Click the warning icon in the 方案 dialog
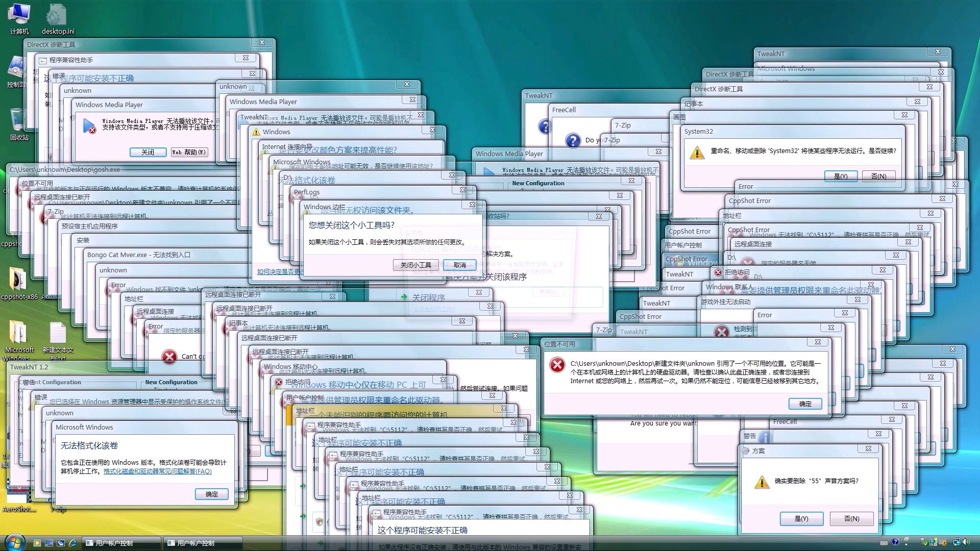Image resolution: width=980 pixels, height=551 pixels. [761, 482]
